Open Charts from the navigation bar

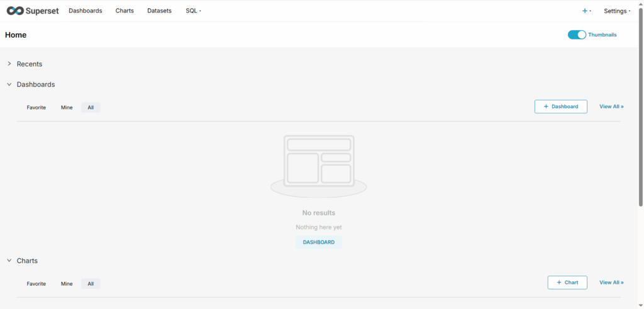pos(125,11)
